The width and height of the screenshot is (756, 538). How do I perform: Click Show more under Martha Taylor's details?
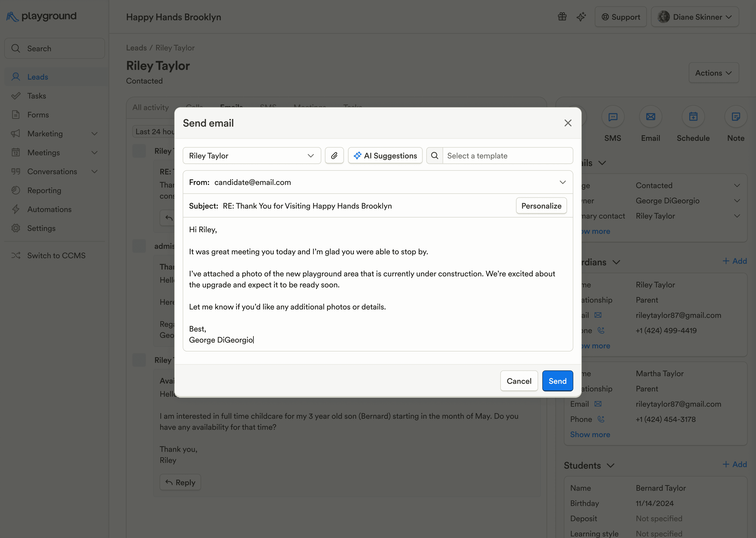(x=590, y=434)
